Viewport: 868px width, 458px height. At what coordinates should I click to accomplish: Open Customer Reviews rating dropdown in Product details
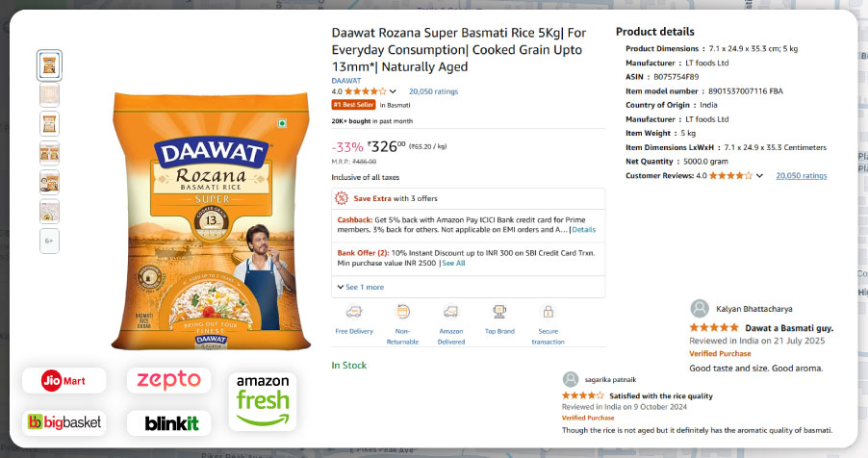(759, 176)
